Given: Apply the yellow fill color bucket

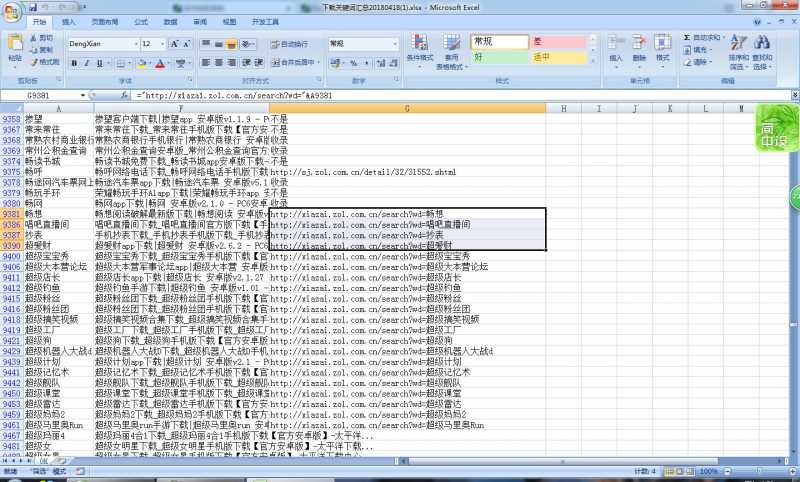Looking at the screenshot, I should pyautogui.click(x=142, y=63).
